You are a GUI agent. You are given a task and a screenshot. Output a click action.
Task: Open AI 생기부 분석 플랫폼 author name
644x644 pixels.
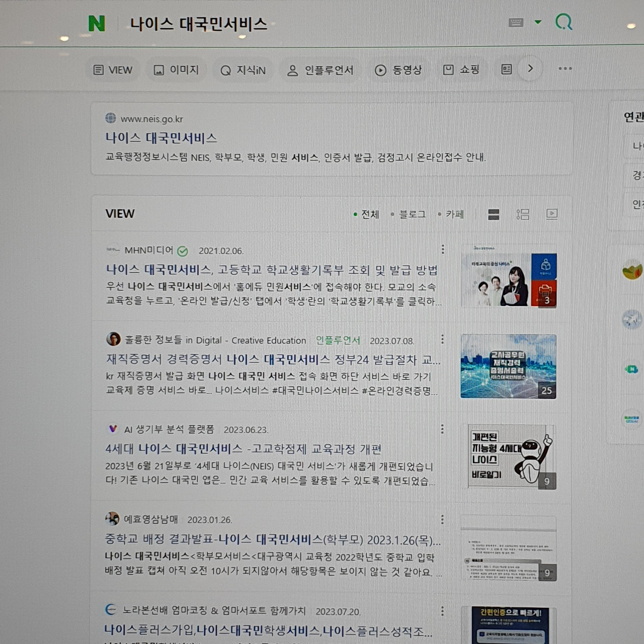[x=169, y=429]
